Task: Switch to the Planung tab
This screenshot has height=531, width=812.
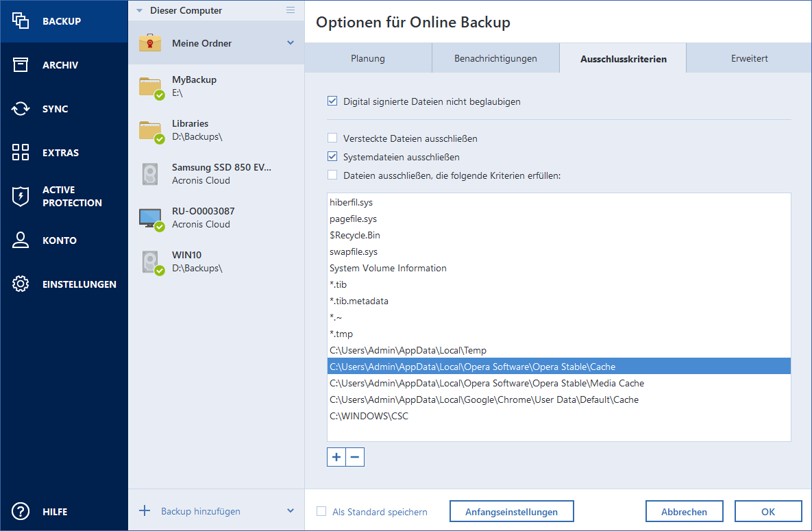Action: (368, 58)
